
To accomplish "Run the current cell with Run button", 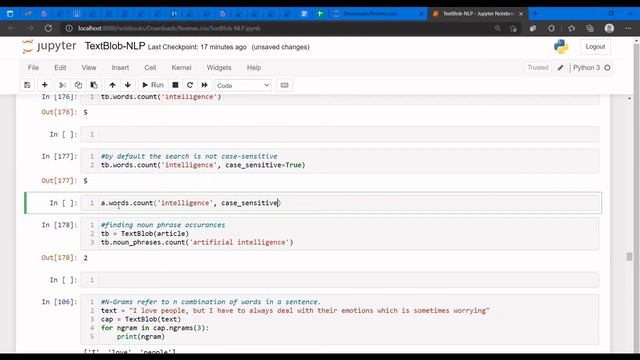I will [x=153, y=85].
